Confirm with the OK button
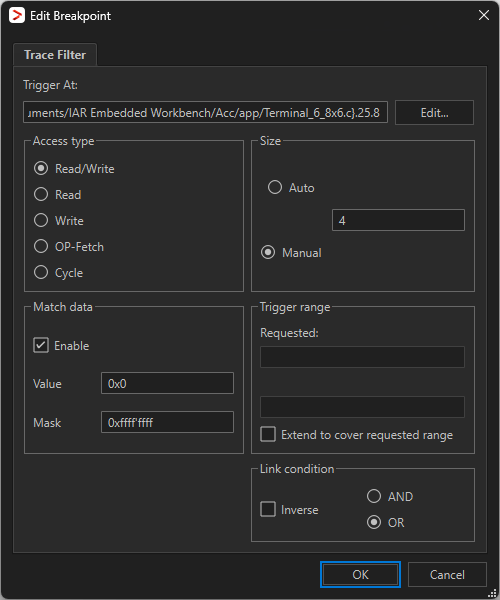500x600 pixels. coord(360,574)
